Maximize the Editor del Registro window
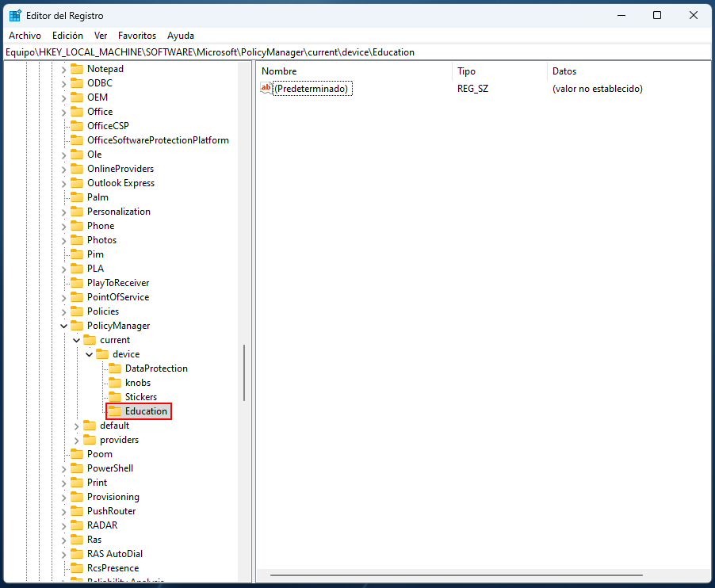Screen dimensions: 715x588 tap(657, 16)
